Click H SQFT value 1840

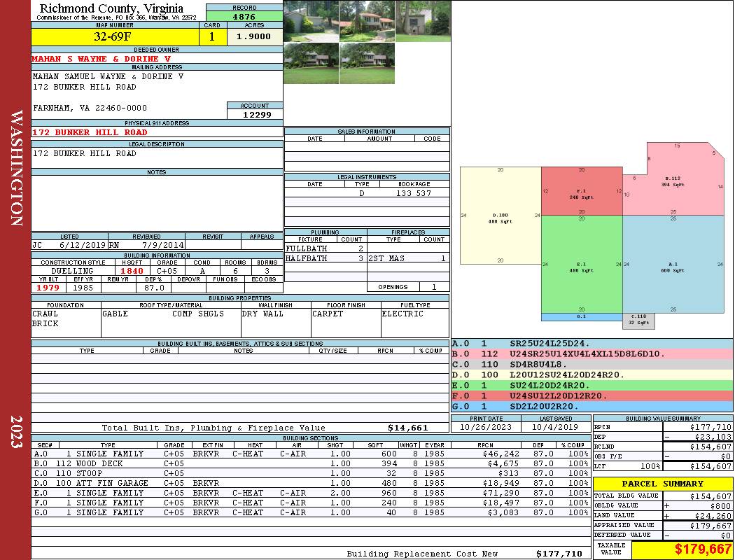coord(132,271)
